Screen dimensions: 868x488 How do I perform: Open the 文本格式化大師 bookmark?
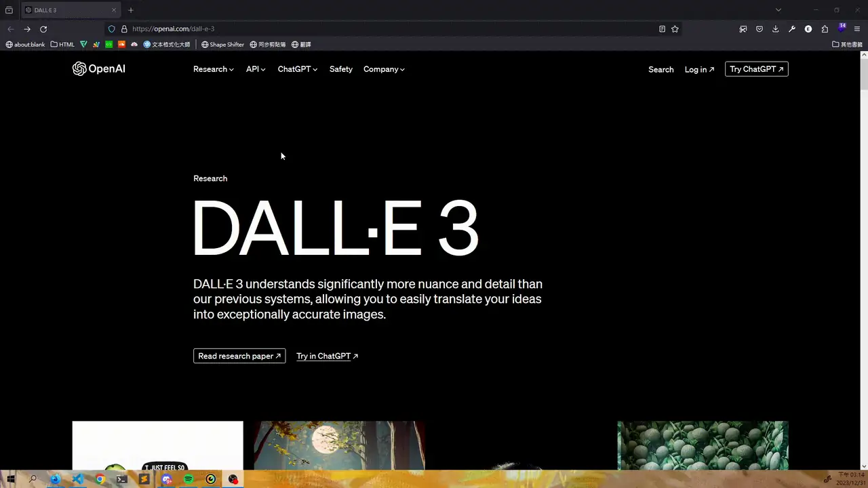pos(167,45)
